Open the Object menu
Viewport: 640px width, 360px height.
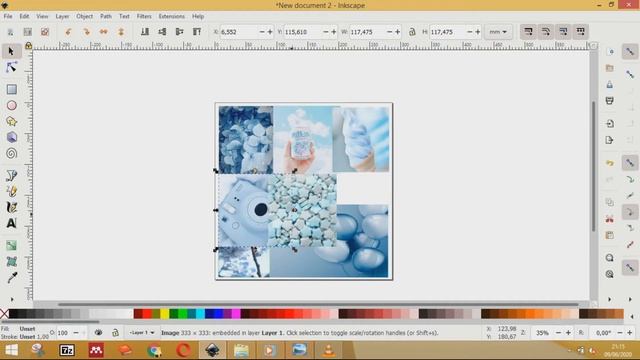pyautogui.click(x=84, y=16)
